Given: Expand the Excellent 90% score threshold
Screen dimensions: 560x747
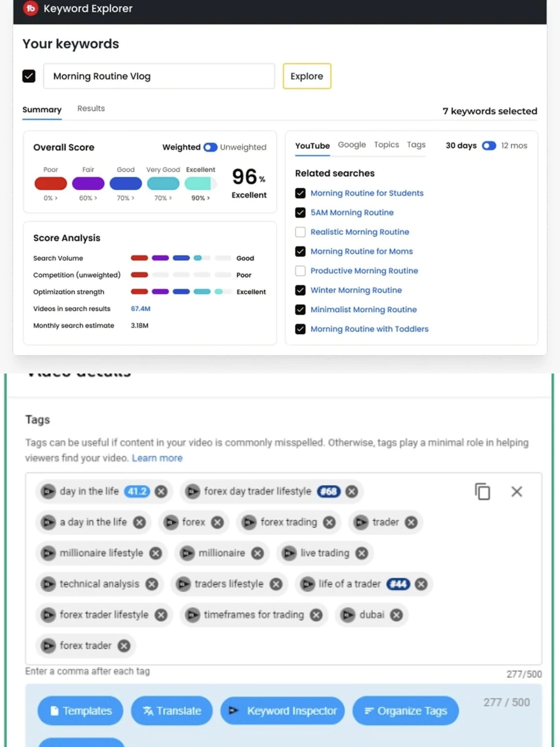Looking at the screenshot, I should pos(199,198).
